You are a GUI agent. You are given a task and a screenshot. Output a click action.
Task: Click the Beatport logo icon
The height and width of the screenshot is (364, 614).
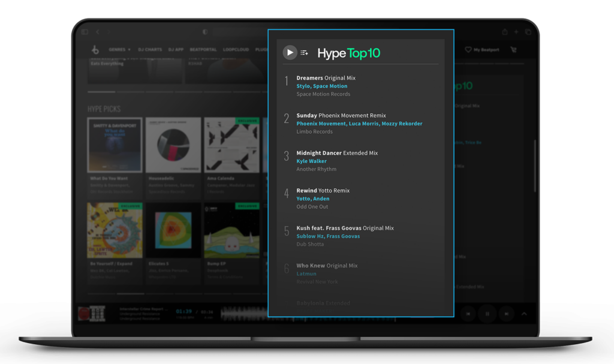pyautogui.click(x=96, y=50)
